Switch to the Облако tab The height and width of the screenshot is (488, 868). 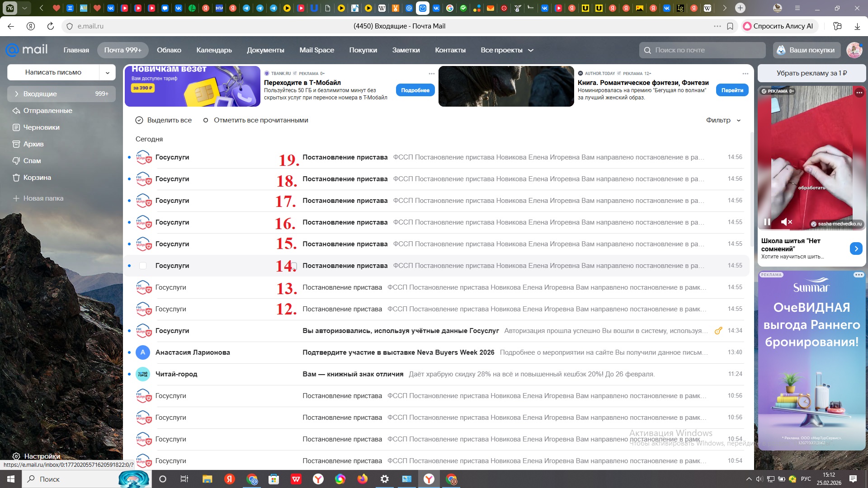click(x=169, y=50)
